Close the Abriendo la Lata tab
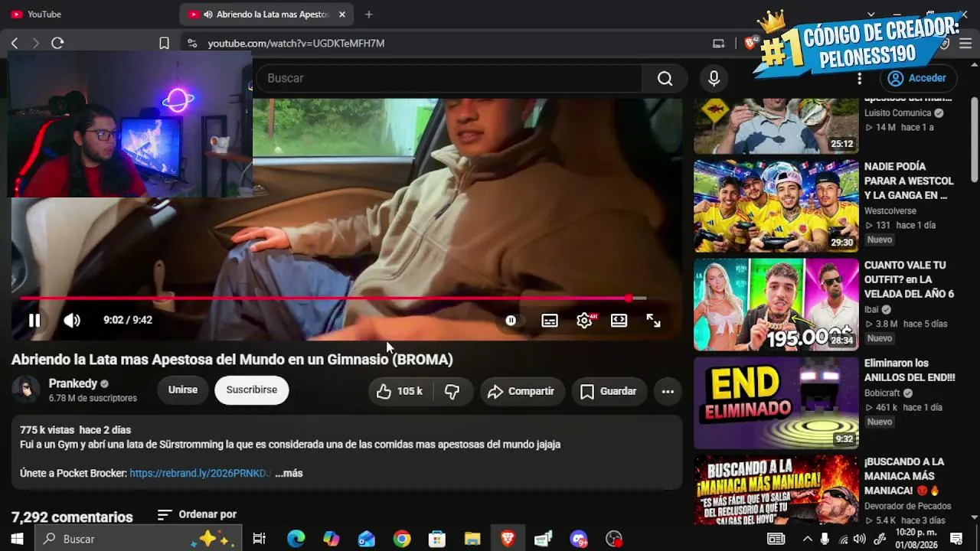The height and width of the screenshot is (551, 980). coord(341,15)
